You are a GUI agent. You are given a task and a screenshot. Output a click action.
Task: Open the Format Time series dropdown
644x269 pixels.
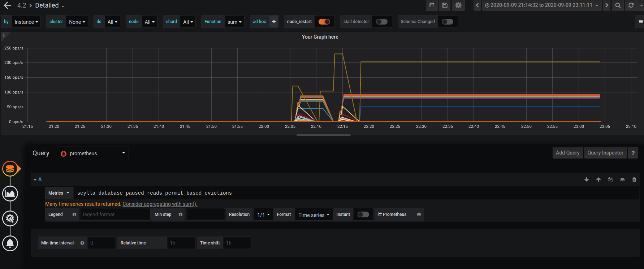314,214
